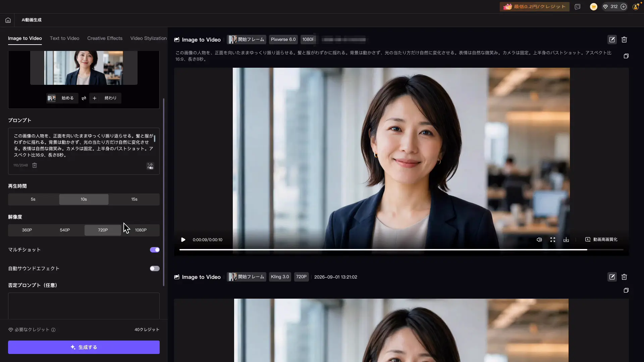This screenshot has height=362, width=644.
Task: Delete the Kling 3.0 video entry
Action: [x=624, y=277]
